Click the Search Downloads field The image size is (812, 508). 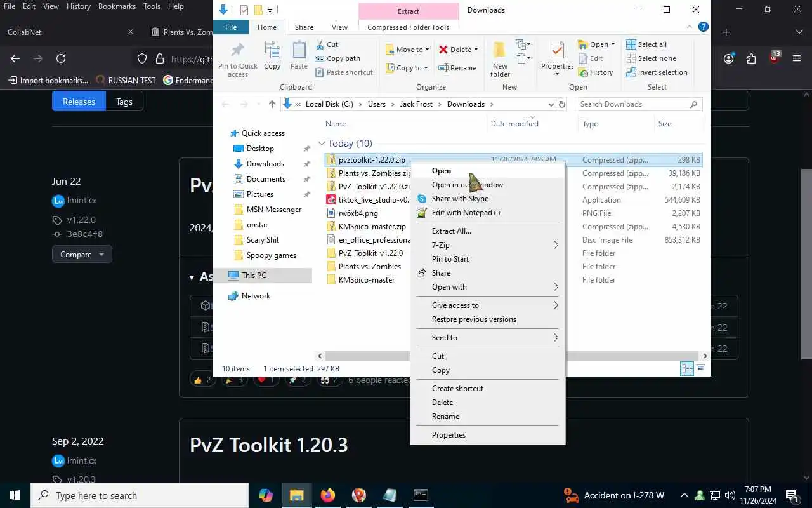coord(639,104)
